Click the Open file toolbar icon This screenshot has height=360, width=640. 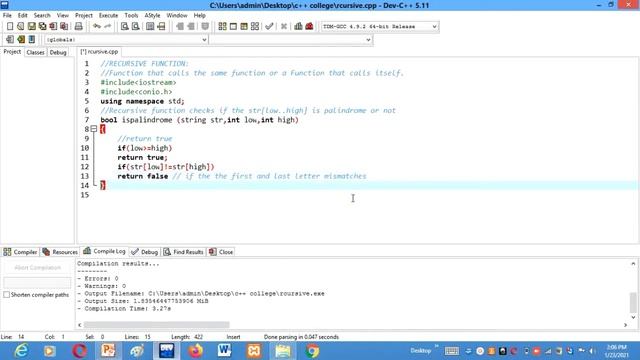coord(20,26)
